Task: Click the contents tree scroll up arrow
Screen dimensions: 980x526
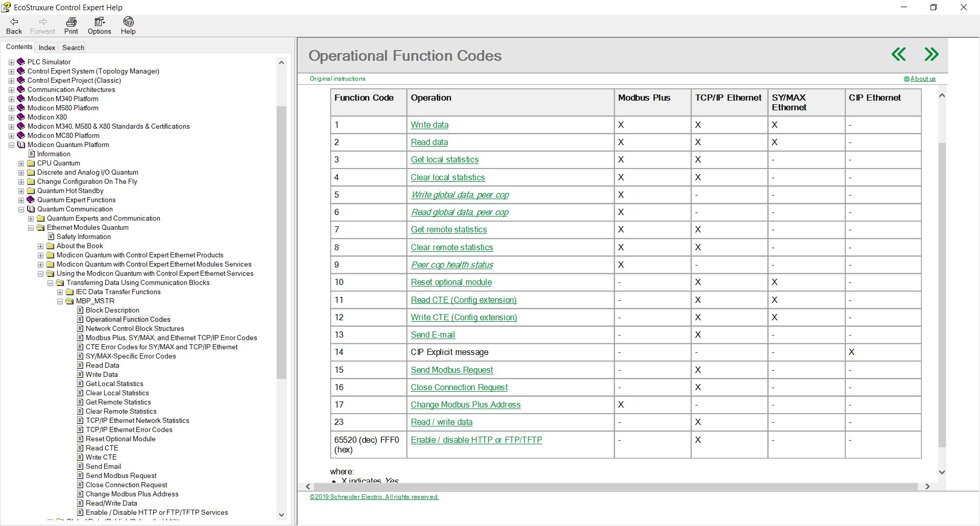Action: point(281,62)
